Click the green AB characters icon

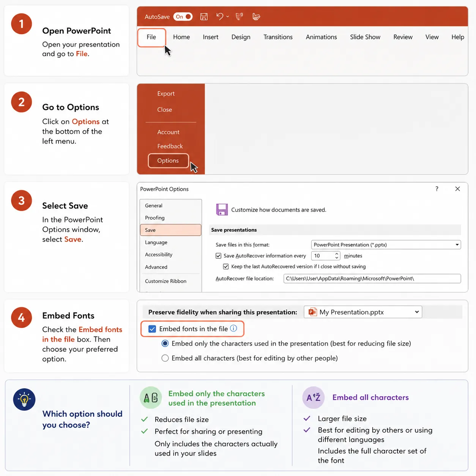point(151,398)
